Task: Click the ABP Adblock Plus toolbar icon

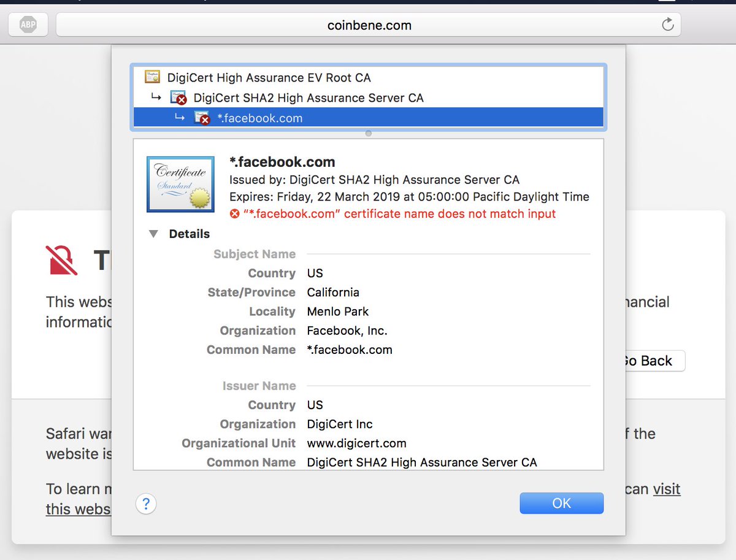Action: [28, 25]
